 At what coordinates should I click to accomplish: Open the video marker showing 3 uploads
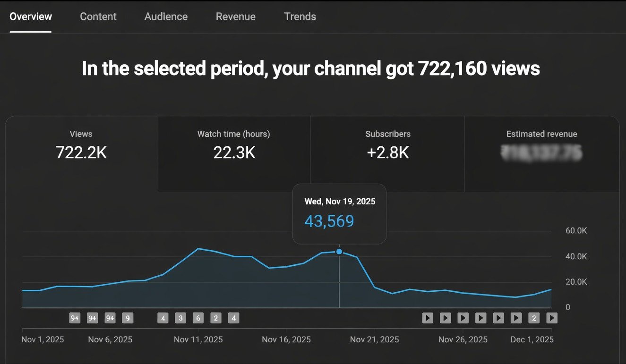pyautogui.click(x=180, y=318)
